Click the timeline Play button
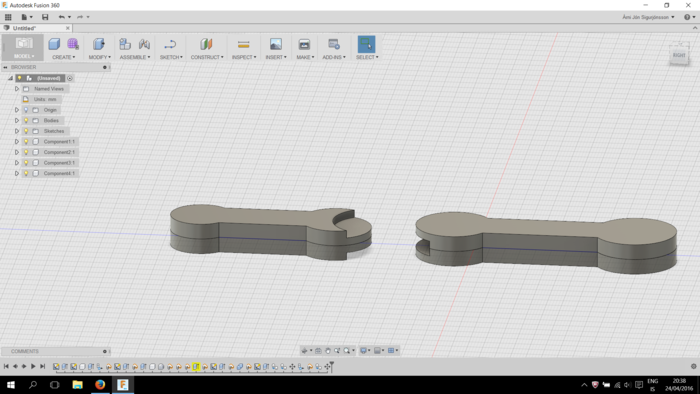This screenshot has height=394, width=700. tap(33, 366)
